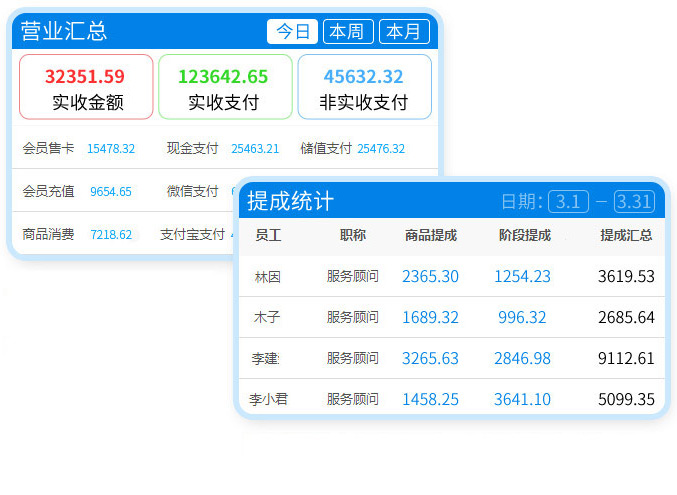Open 木子's 阶段提成 value 996.32

click(522, 318)
